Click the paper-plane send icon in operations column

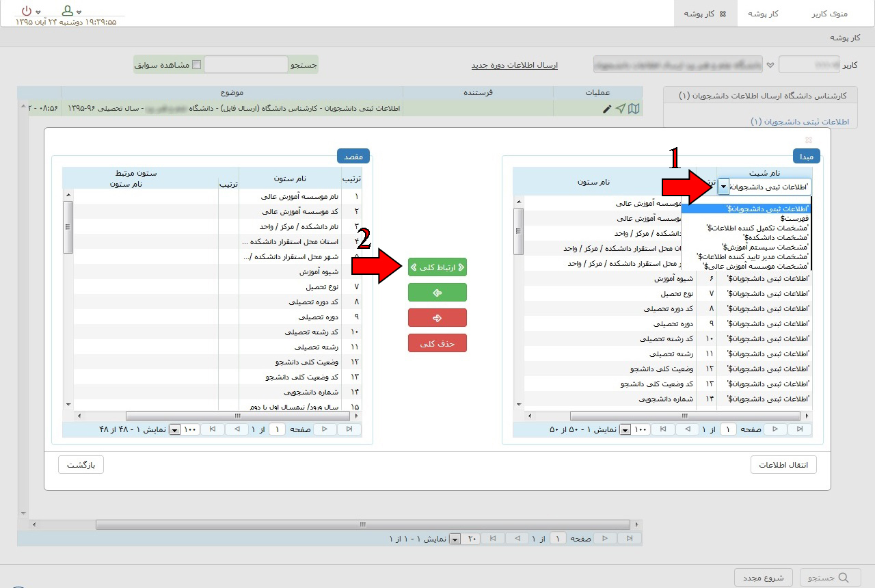click(x=620, y=109)
